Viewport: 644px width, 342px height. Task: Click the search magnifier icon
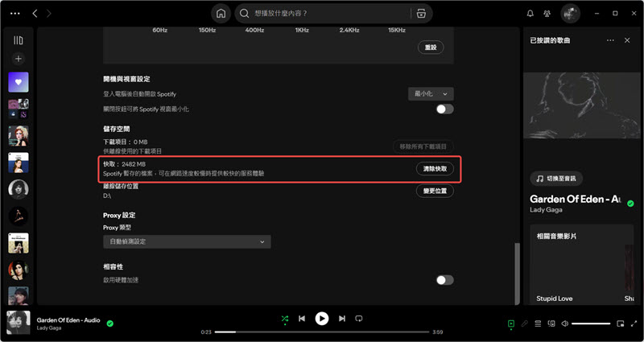pos(245,14)
